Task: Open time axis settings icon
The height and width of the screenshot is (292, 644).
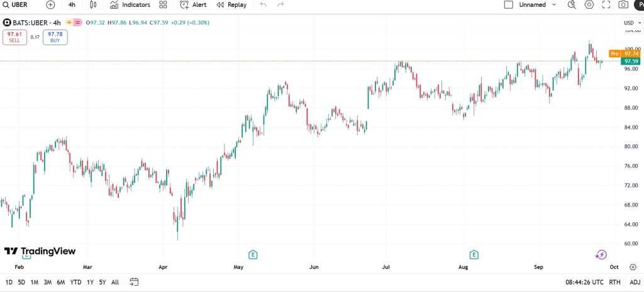Action: coord(633,267)
